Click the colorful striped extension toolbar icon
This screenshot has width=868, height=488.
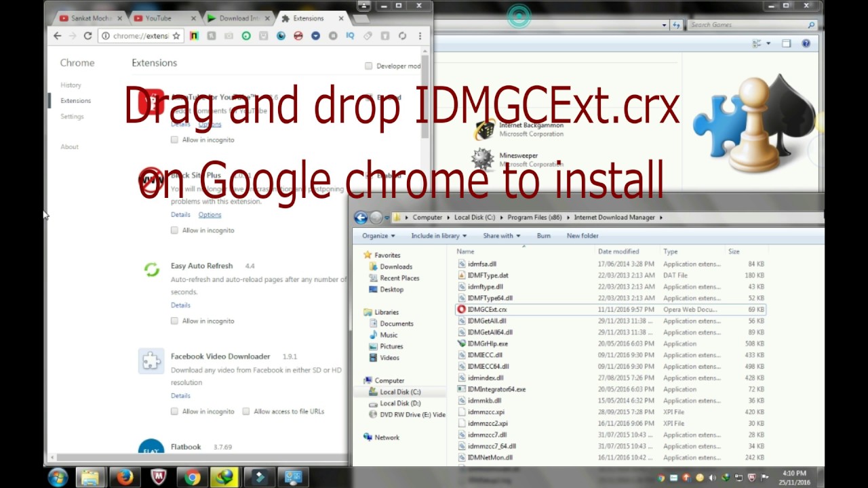point(194,36)
